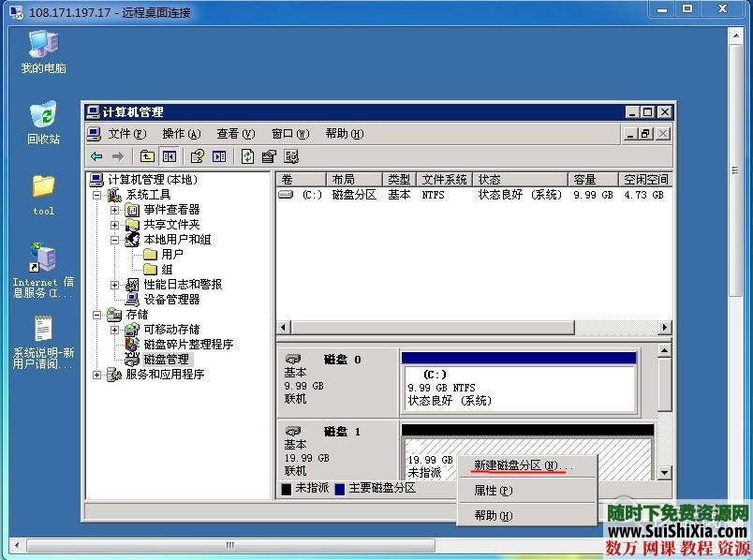Expand the 事件查看器 tree node

pyautogui.click(x=114, y=212)
